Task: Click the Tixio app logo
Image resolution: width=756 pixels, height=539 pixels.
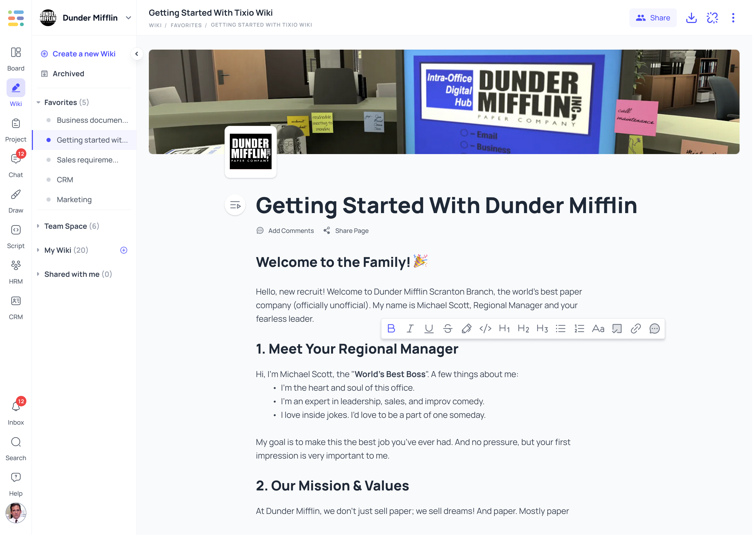Action: pos(16,18)
